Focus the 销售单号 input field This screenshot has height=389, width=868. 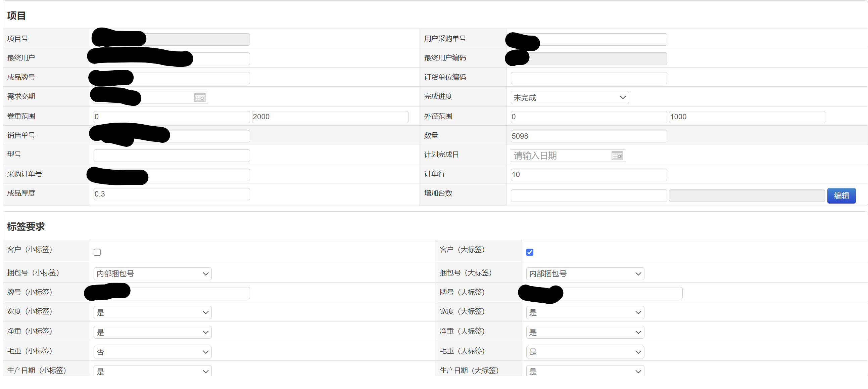pyautogui.click(x=172, y=136)
